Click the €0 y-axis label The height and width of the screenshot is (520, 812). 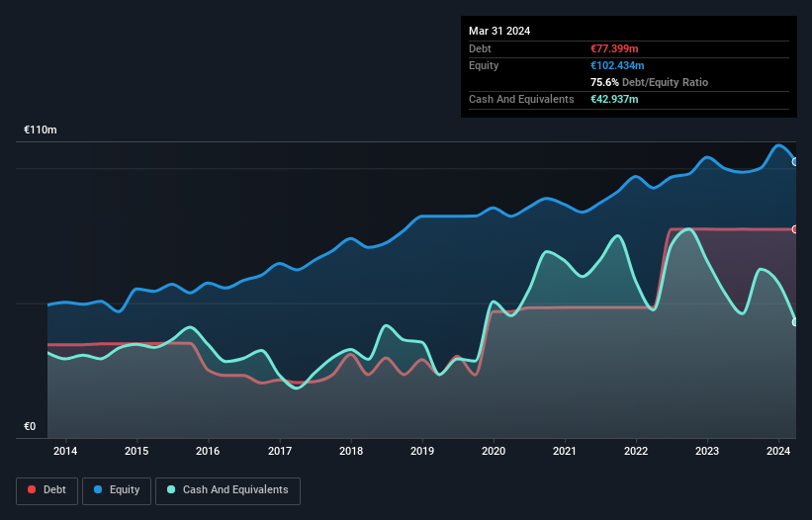30,426
